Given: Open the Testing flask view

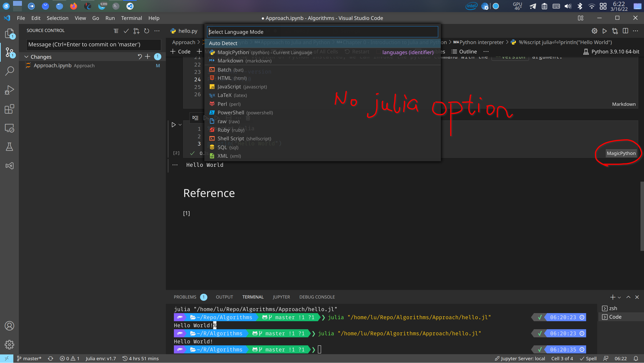Looking at the screenshot, I should (x=9, y=147).
